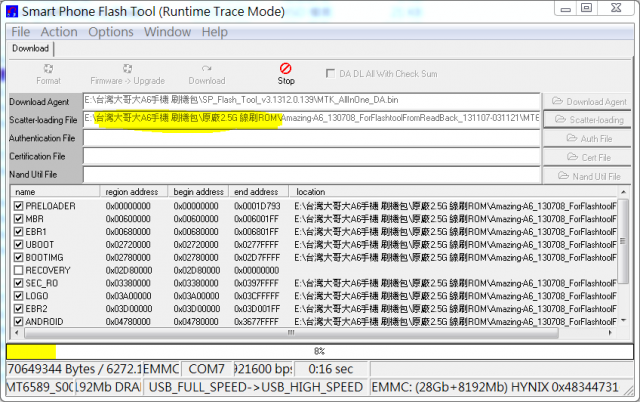
Task: Click the Cert File button
Action: 588,157
